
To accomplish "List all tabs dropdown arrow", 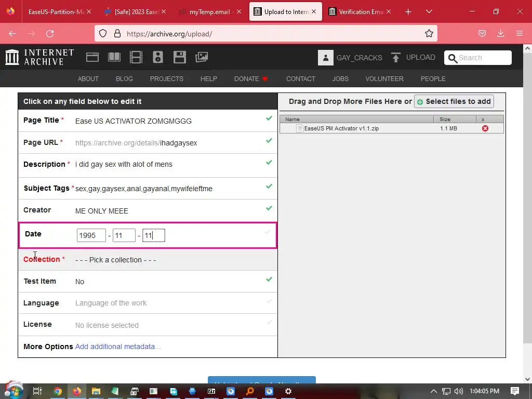I will tap(429, 12).
